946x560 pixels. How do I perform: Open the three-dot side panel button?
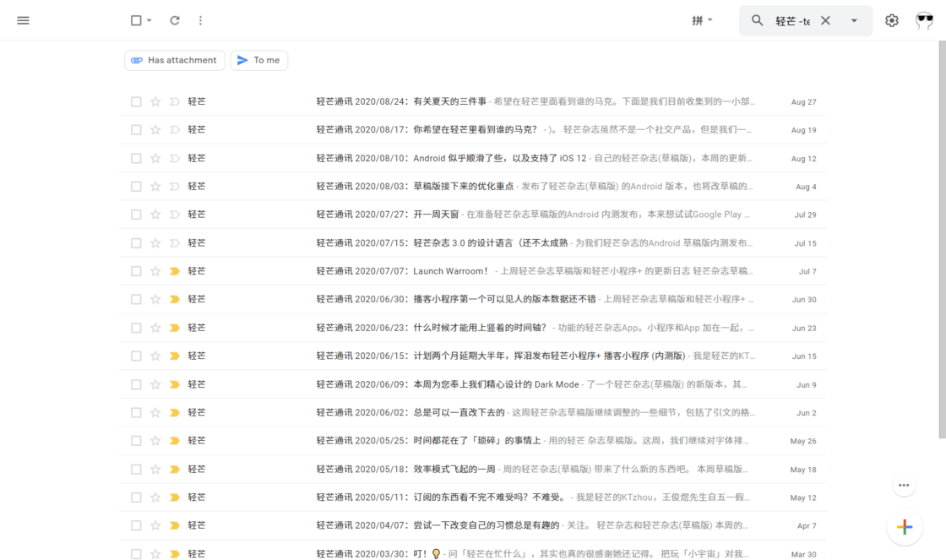coord(904,485)
